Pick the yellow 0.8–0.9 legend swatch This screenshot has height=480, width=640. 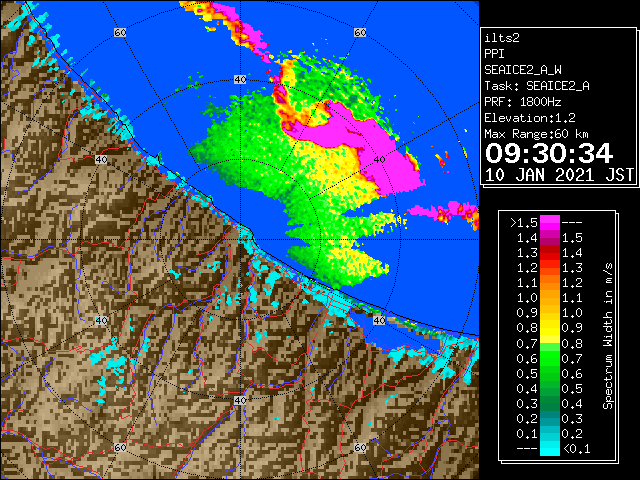[550, 328]
